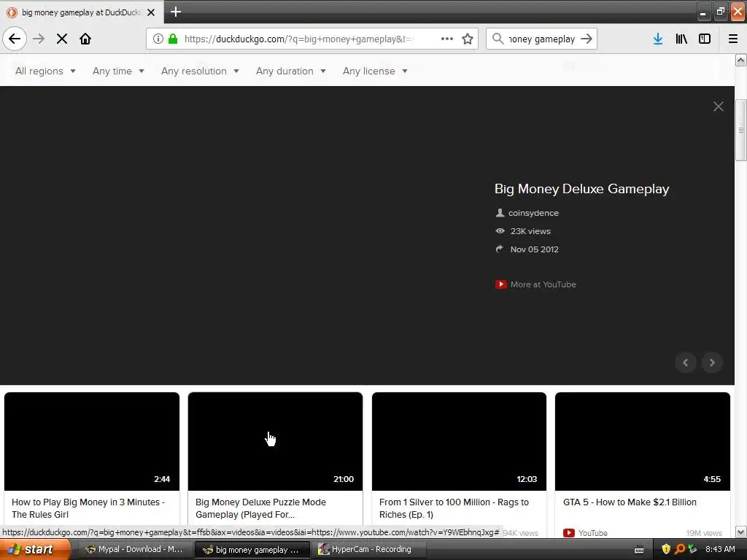Go to next video with right chevron
Screen dimensions: 747x560
pyautogui.click(x=712, y=363)
